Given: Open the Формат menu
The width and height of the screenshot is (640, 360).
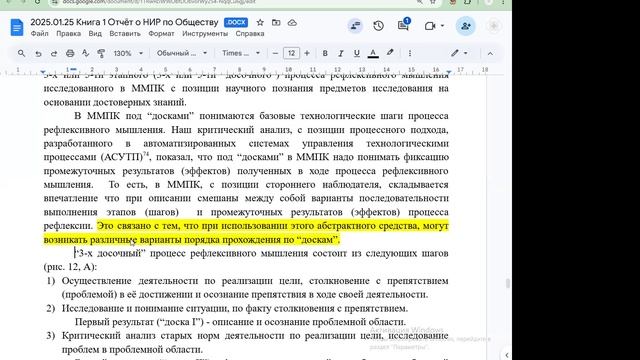Looking at the screenshot, I should pos(161,33).
